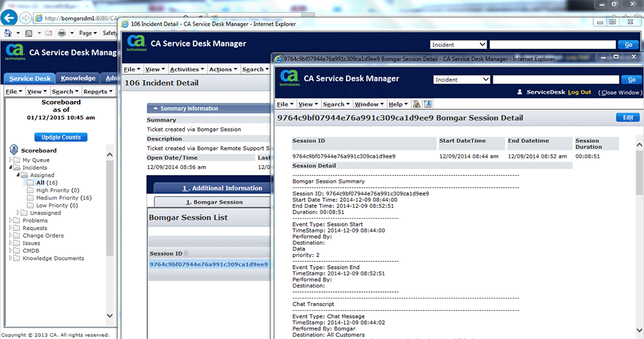Click Go button in Bomgar Session window
644x339 pixels.
coord(631,80)
